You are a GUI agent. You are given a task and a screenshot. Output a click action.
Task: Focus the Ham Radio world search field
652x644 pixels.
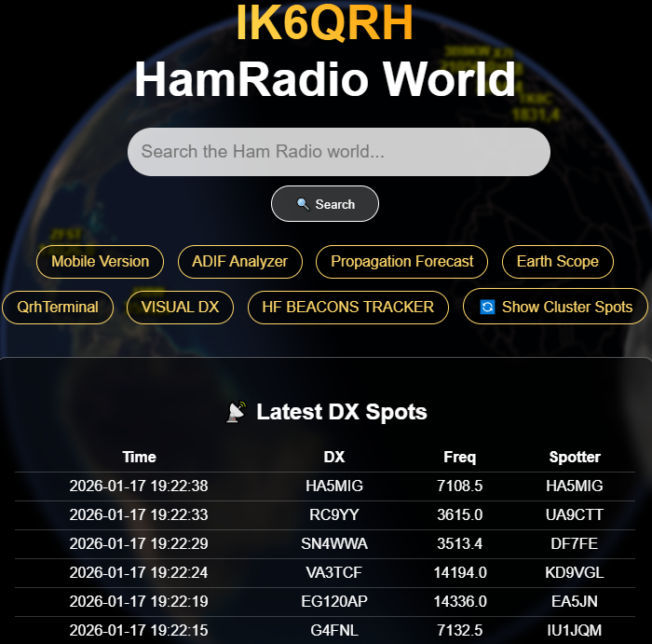click(x=339, y=152)
